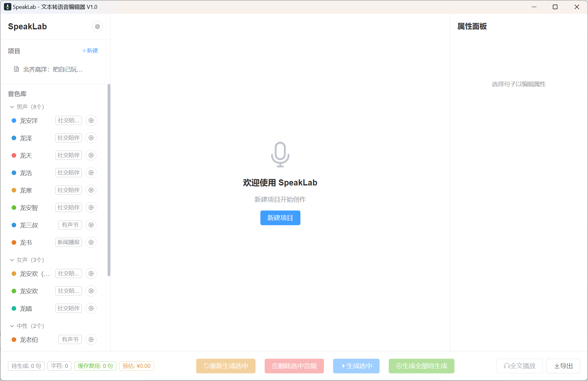Screen dimensions: 588x381
Task: Open project 北齐高洋：把自己玩…
Action: [55, 69]
